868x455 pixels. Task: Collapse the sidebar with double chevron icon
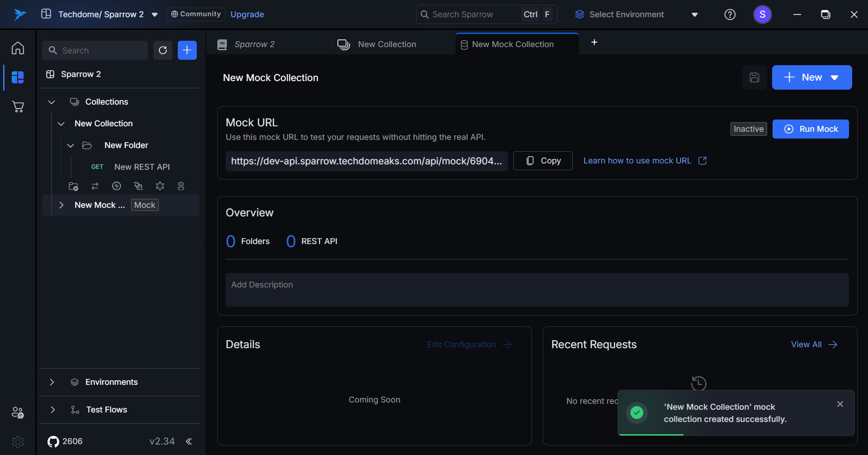[x=189, y=441]
